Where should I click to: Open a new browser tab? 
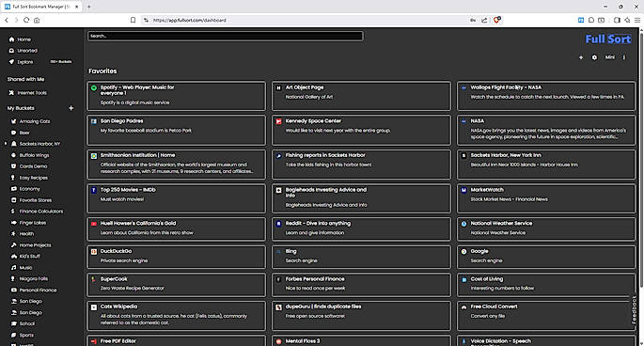[88, 7]
